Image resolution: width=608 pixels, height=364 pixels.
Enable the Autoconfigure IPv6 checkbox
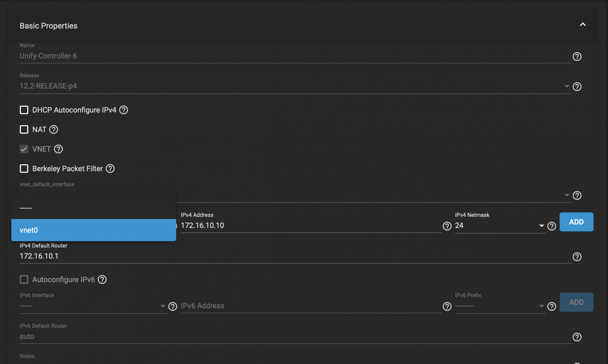tap(24, 279)
